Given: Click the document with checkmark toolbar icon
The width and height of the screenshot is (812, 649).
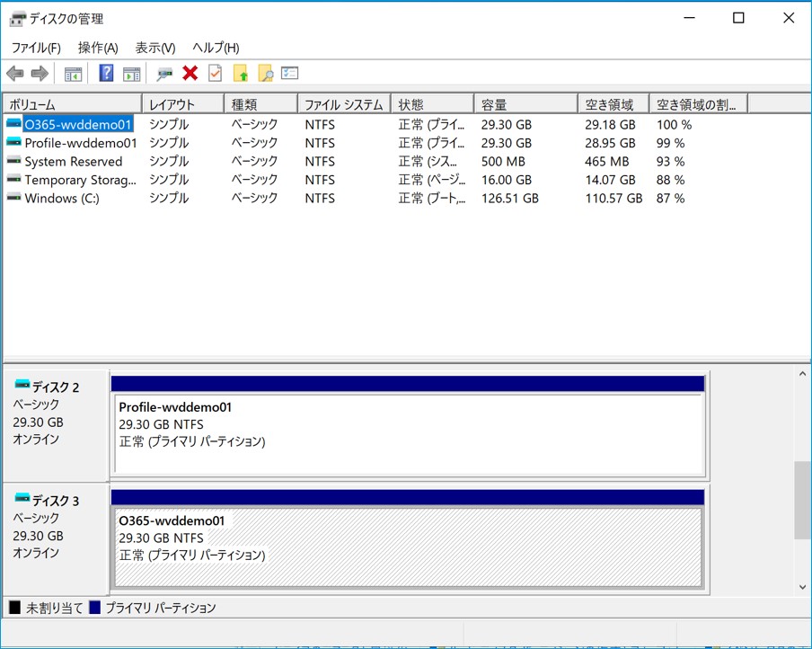Looking at the screenshot, I should click(215, 74).
